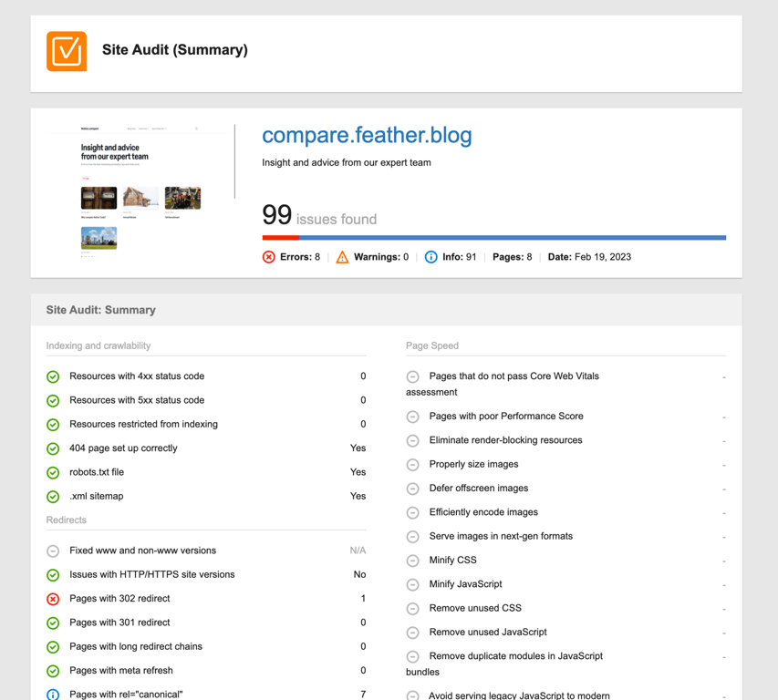
Task: Click grey icon beside Remove unused JavaScript
Action: (413, 633)
